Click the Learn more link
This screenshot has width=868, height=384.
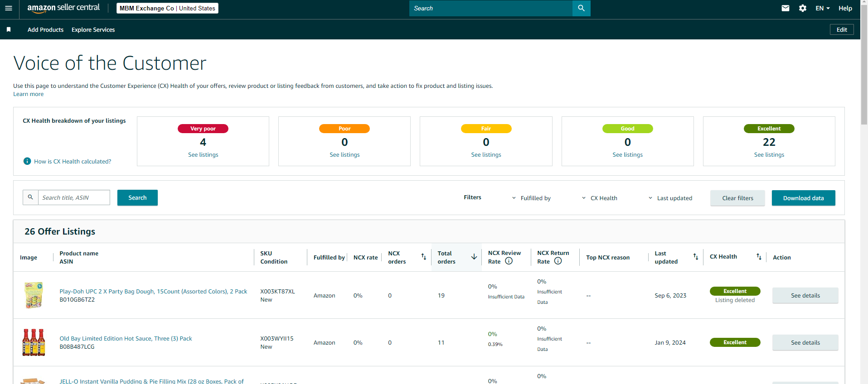[x=29, y=94]
